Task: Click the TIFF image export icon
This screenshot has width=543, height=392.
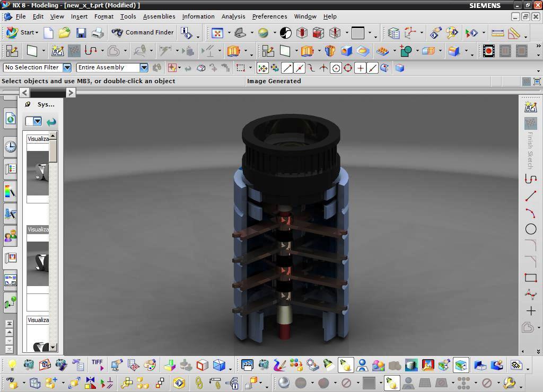Action: 98,364
